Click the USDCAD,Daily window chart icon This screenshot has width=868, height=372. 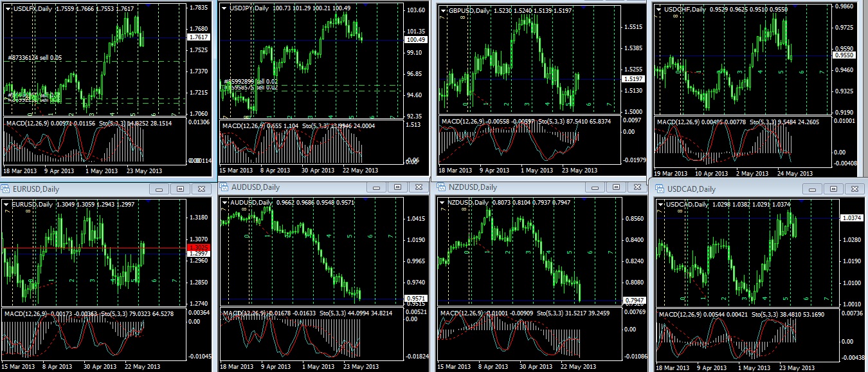pyautogui.click(x=658, y=189)
